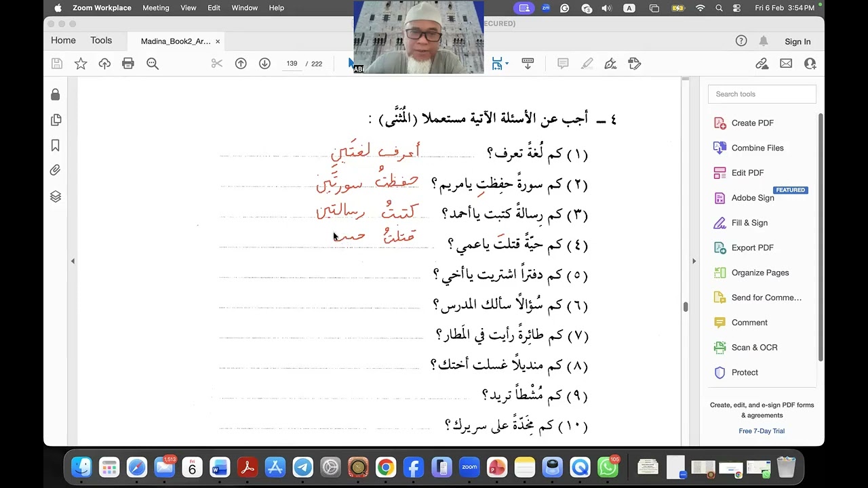Click the share link icon
The width and height of the screenshot is (868, 488).
(762, 64)
